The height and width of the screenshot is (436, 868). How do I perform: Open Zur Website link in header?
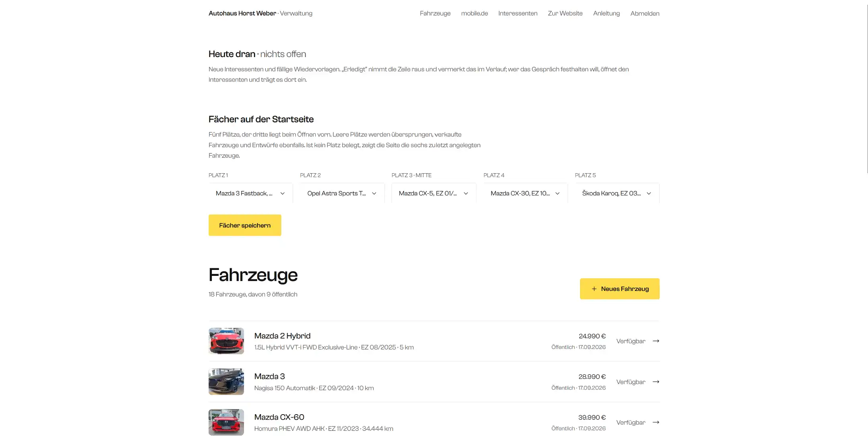point(565,13)
